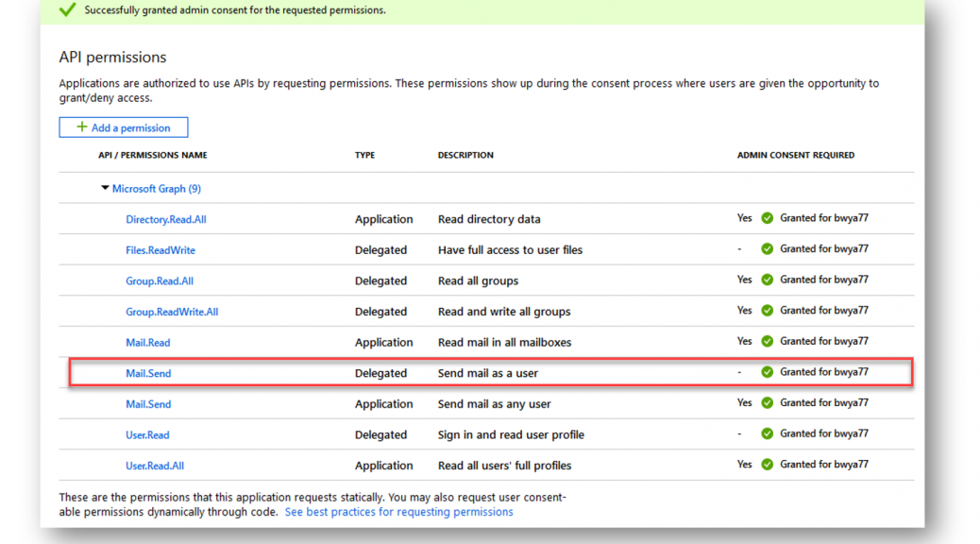Select the 'Read all groups' description
Screen dimensions: 980x544
pos(478,280)
